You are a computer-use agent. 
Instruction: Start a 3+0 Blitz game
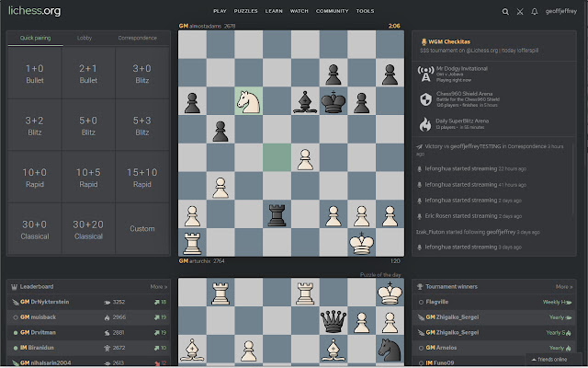point(142,74)
